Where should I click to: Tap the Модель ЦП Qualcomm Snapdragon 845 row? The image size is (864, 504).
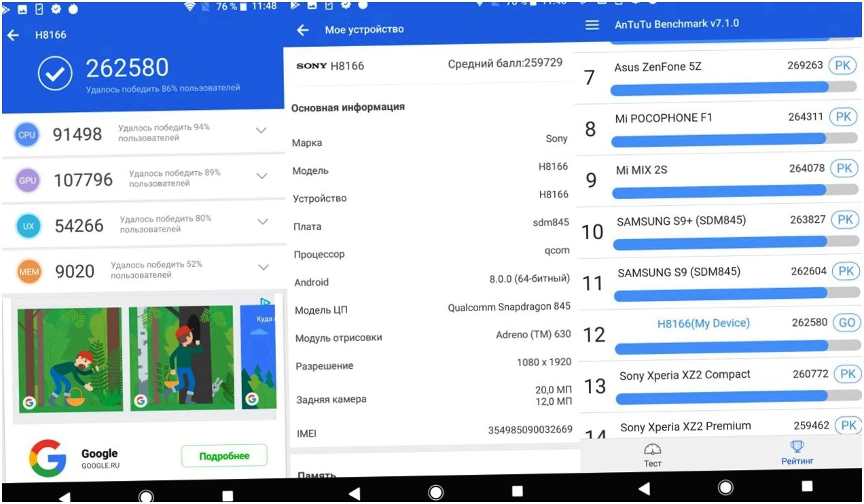tap(433, 308)
